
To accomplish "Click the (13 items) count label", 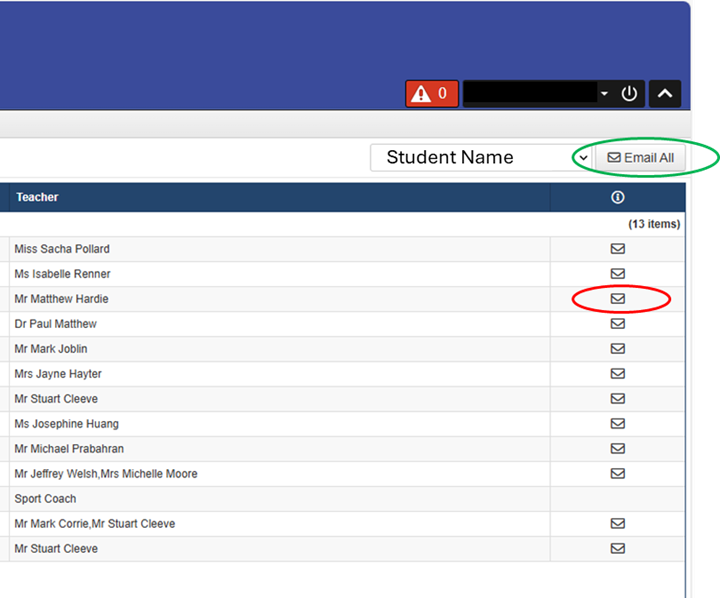I will pyautogui.click(x=654, y=224).
